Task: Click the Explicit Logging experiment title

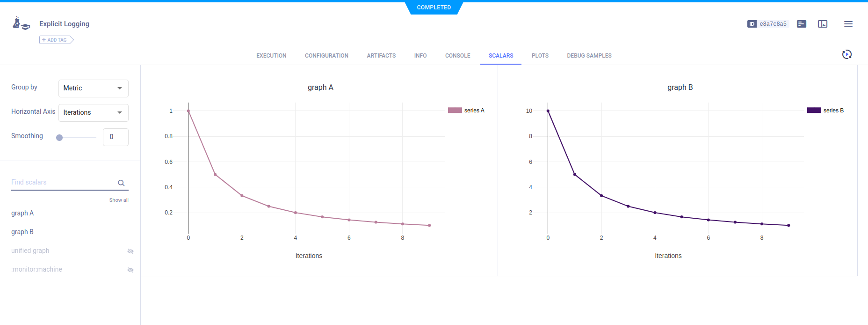Action: (x=64, y=24)
